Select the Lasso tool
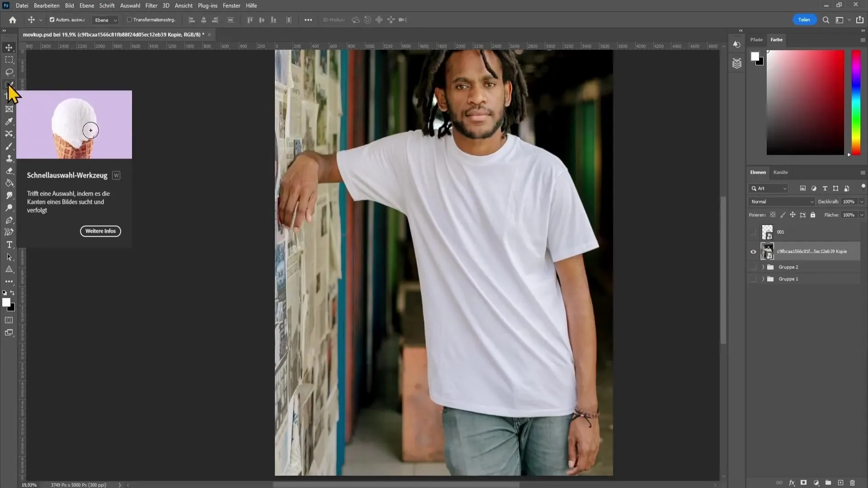This screenshot has width=868, height=488. pyautogui.click(x=9, y=71)
